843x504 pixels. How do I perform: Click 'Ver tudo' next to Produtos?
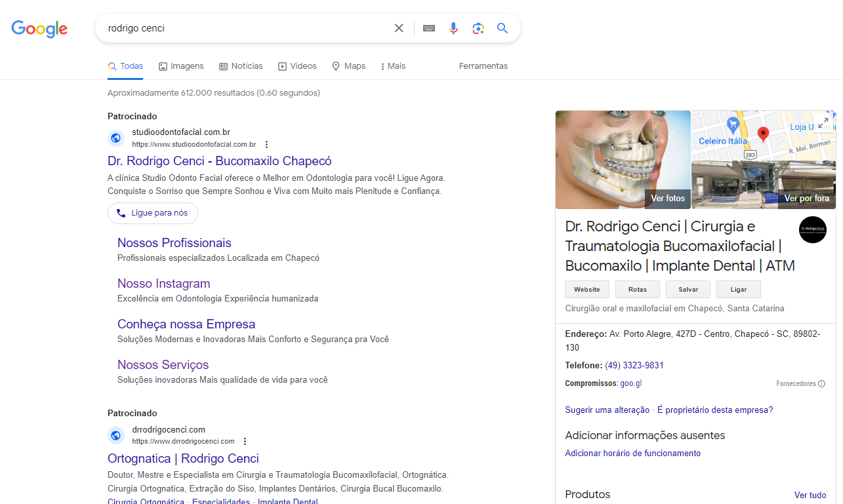[810, 495]
